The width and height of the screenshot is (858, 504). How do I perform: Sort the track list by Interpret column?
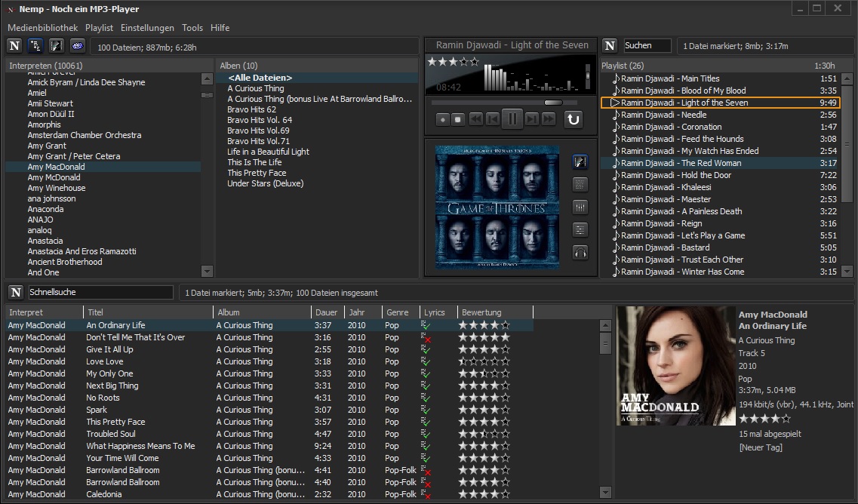point(45,312)
